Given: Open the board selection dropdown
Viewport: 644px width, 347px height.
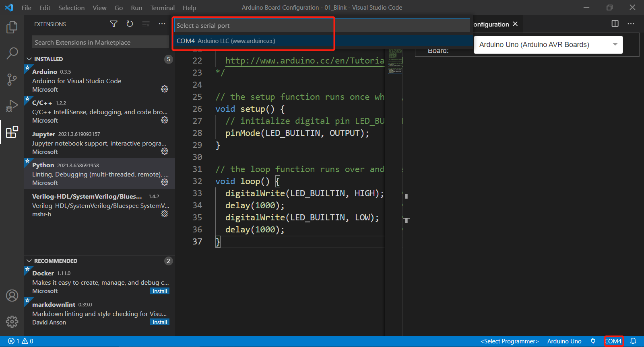Looking at the screenshot, I should click(548, 45).
